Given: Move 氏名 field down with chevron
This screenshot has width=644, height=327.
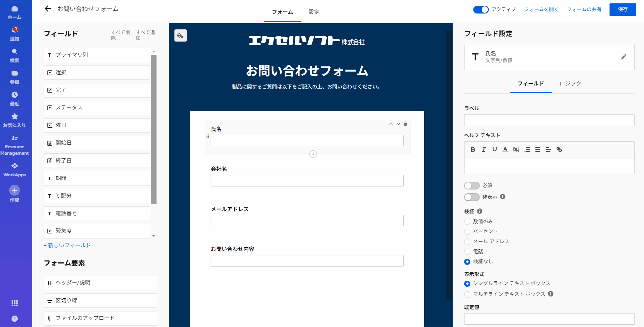Looking at the screenshot, I should [398, 124].
